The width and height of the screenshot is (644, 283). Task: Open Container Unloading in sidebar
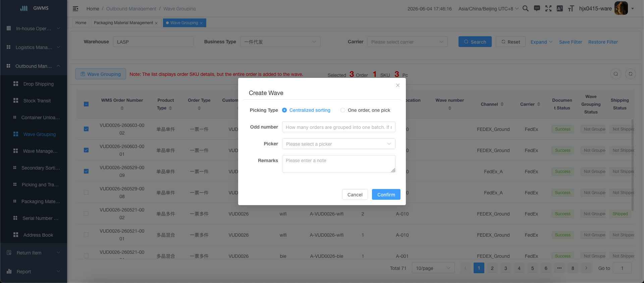click(x=34, y=117)
